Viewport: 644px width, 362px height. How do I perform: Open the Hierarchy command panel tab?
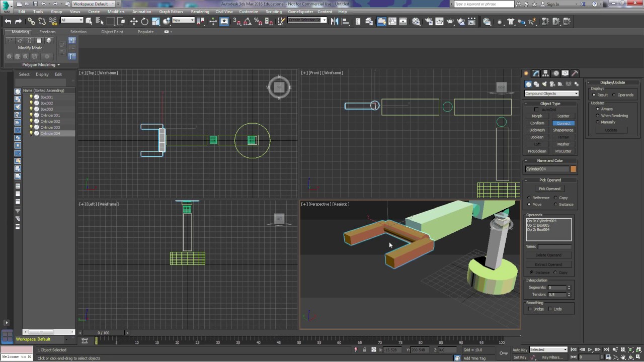(x=545, y=73)
